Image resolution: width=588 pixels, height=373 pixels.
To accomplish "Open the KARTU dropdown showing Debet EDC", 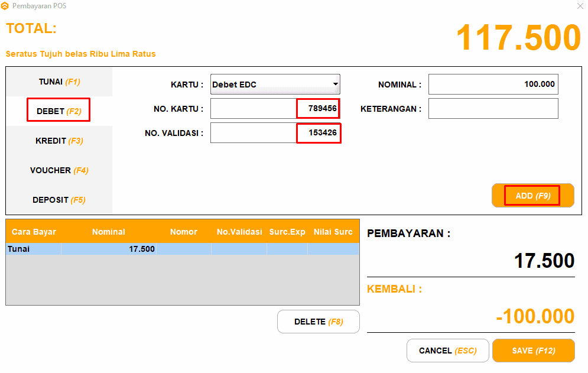I will pos(275,85).
